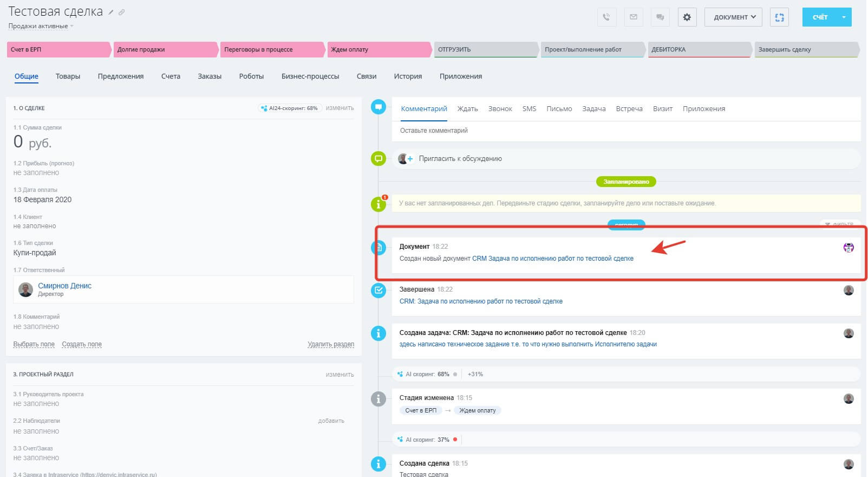Click avatar on Документ entry

point(849,247)
